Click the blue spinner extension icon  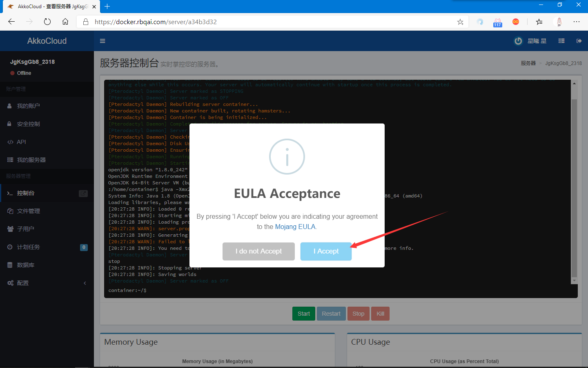pos(480,22)
